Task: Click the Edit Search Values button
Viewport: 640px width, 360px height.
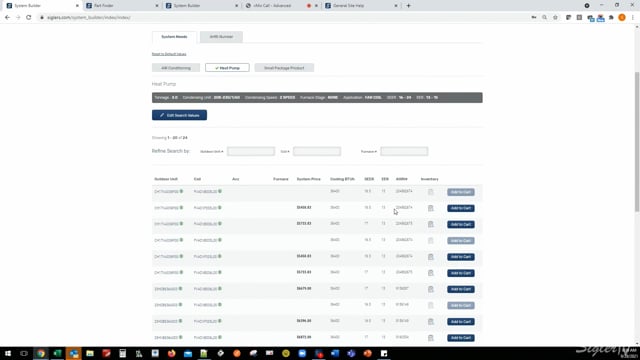Action: (x=179, y=115)
